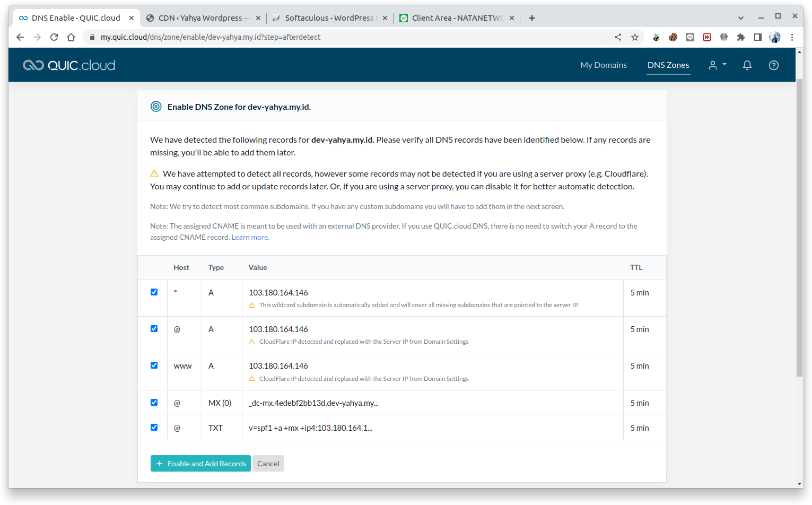This screenshot has width=812, height=505.
Task: Uncheck the wildcard A record checkbox
Action: click(x=154, y=292)
